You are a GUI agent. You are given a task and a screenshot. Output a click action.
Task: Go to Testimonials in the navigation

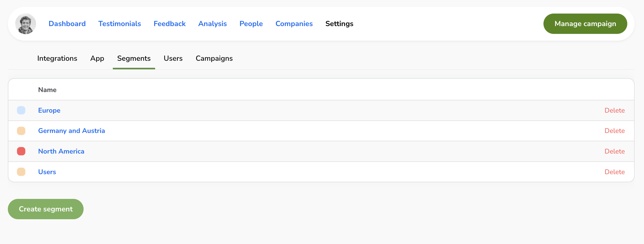click(x=120, y=24)
